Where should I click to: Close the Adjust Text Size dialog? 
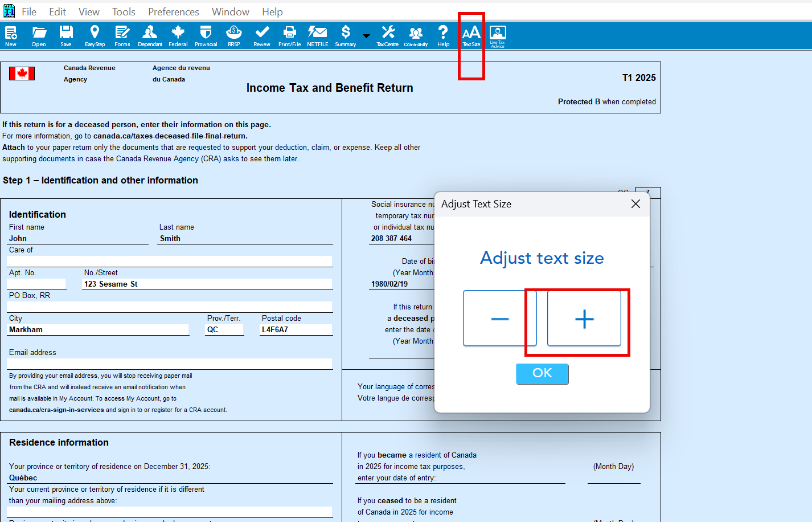pos(636,204)
